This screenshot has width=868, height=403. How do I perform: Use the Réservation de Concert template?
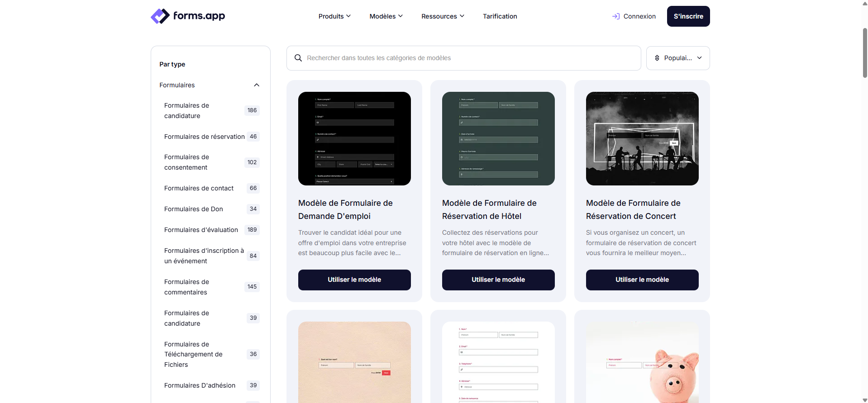click(x=642, y=280)
